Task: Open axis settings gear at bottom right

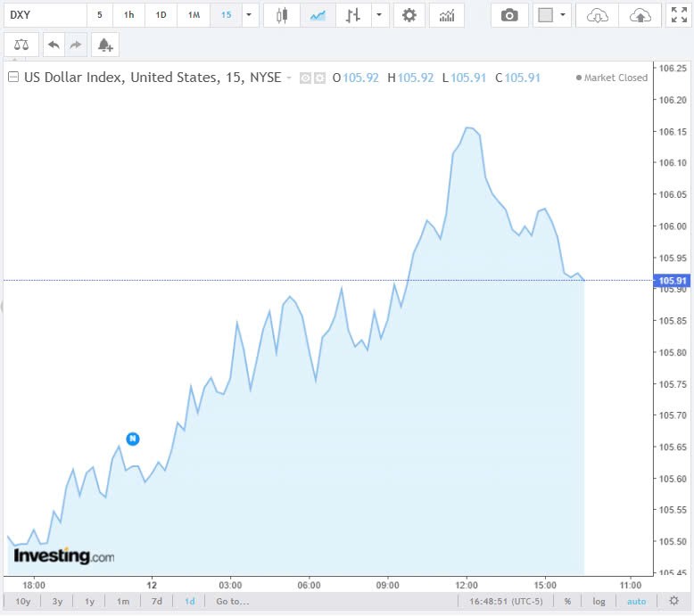Action: (674, 601)
